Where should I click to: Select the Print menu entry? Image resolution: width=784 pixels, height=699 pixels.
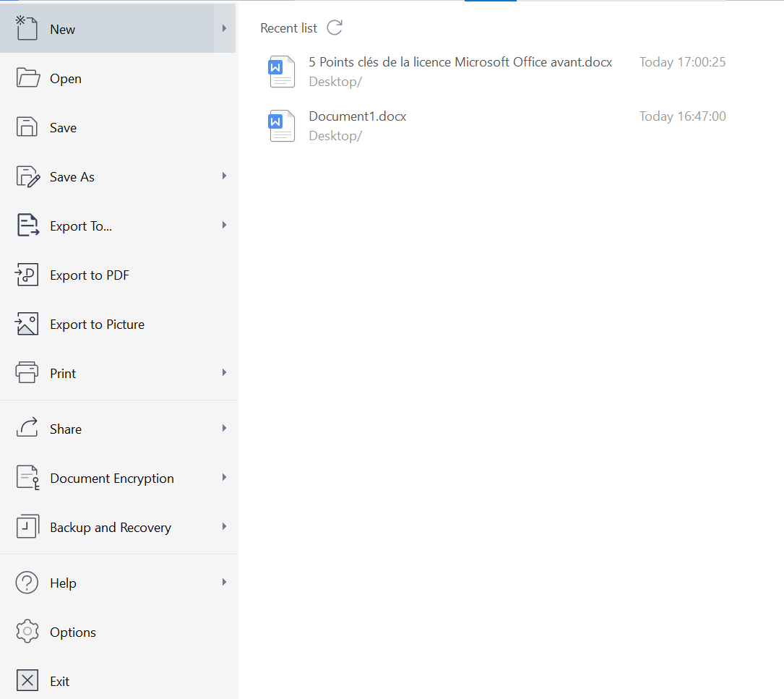pyautogui.click(x=118, y=373)
